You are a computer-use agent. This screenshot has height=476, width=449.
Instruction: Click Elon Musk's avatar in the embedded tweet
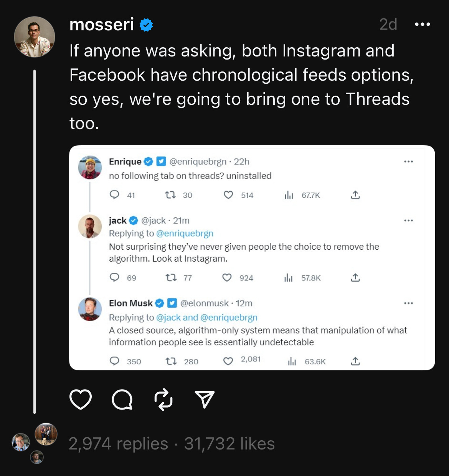(x=90, y=309)
